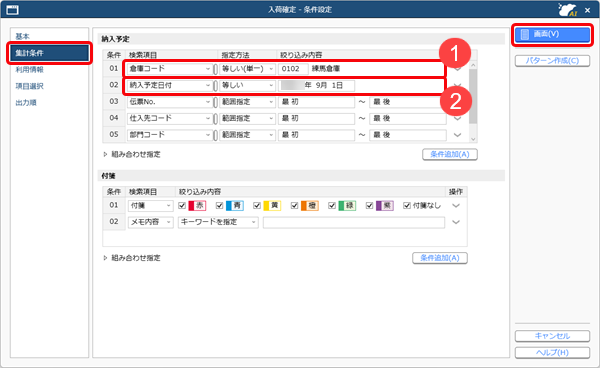Open the 納入予定日付 search item dropdown
This screenshot has width=600, height=368.
coord(170,85)
